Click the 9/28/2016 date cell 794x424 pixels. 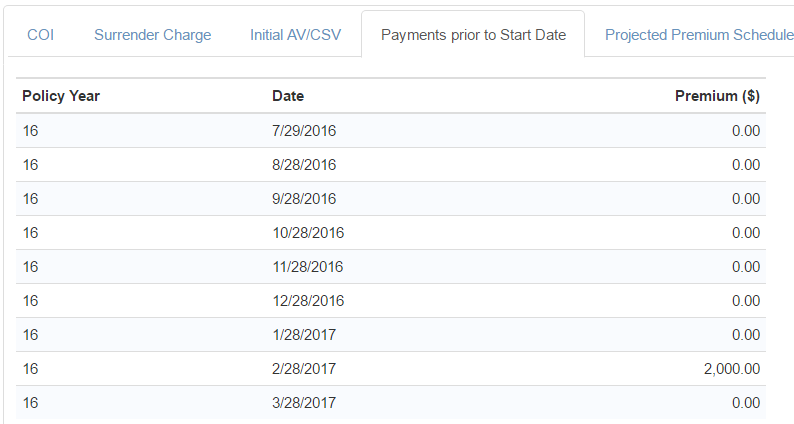tap(304, 198)
